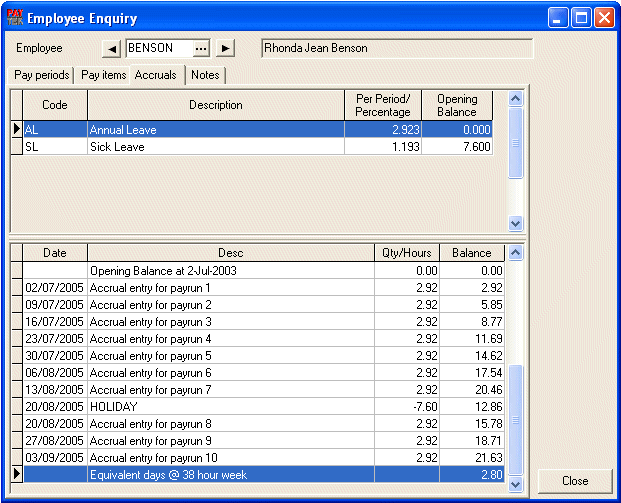Image resolution: width=621 pixels, height=503 pixels.
Task: Select Accrual entry for payrun 4
Action: point(258,339)
